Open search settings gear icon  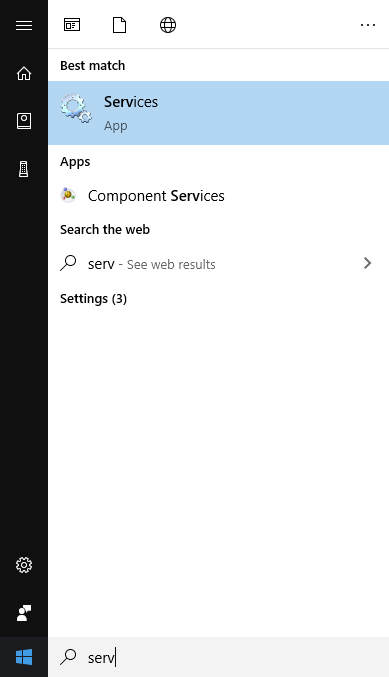pyautogui.click(x=24, y=565)
